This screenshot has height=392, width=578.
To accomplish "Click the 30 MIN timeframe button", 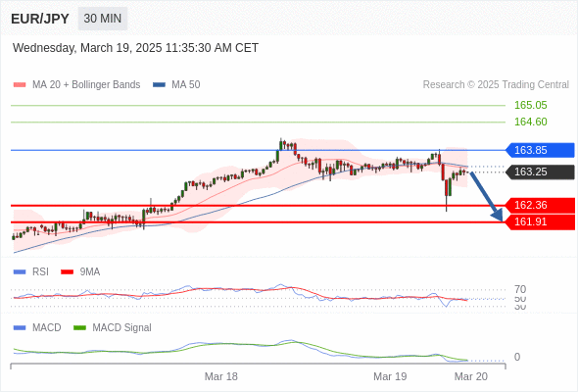I will coord(103,19).
